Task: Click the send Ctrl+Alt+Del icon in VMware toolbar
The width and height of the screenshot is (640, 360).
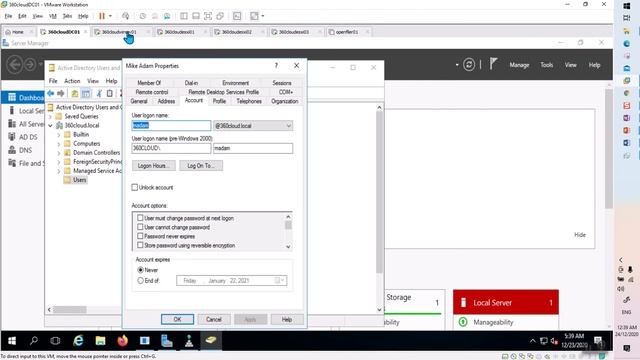Action: (x=126, y=16)
